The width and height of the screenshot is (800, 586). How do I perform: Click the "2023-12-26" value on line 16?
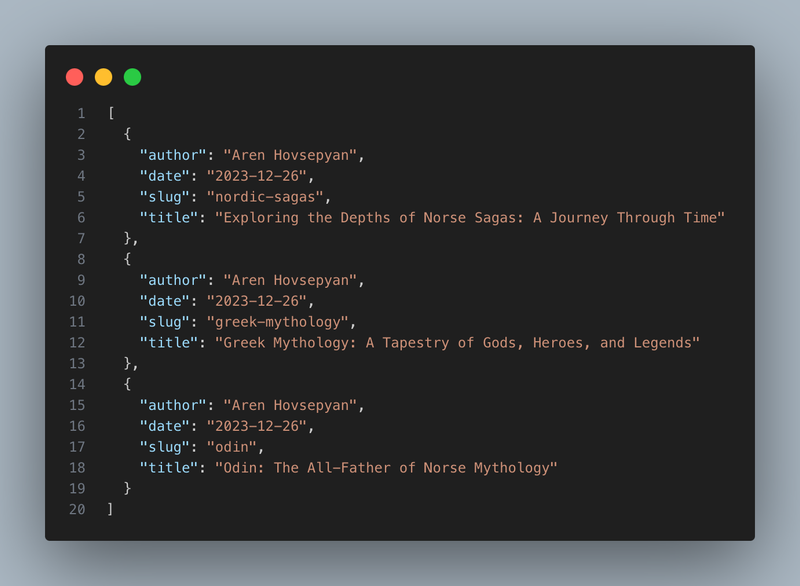coord(257,426)
